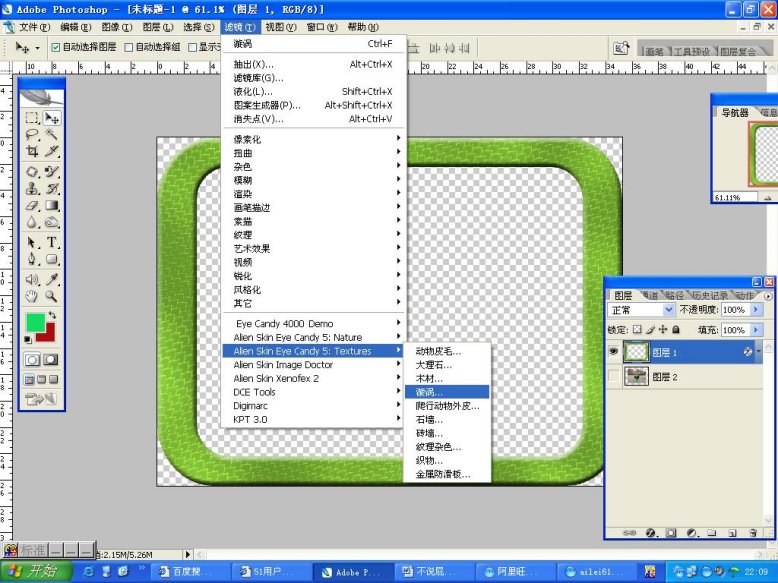Select the Rounded Rectangle shape tool

[52, 259]
